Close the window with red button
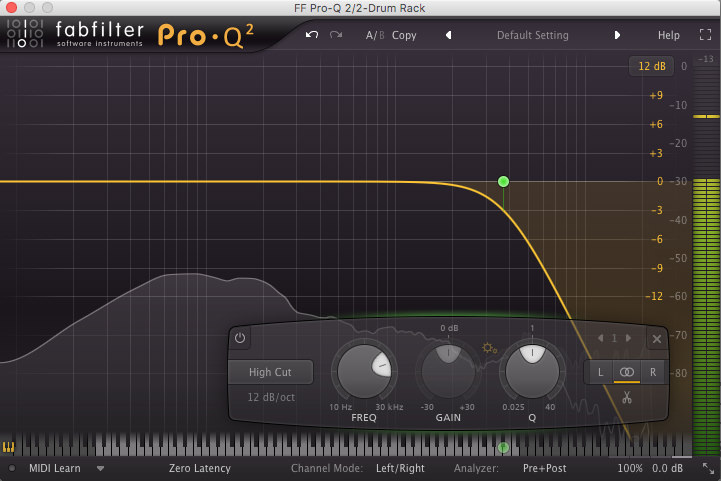Viewport: 721px width, 481px height. [x=11, y=7]
